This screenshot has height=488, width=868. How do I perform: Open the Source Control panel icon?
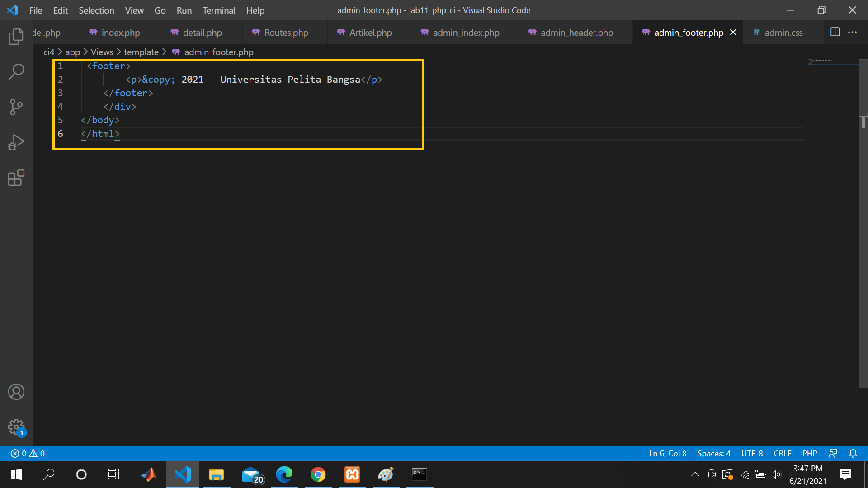(x=16, y=107)
